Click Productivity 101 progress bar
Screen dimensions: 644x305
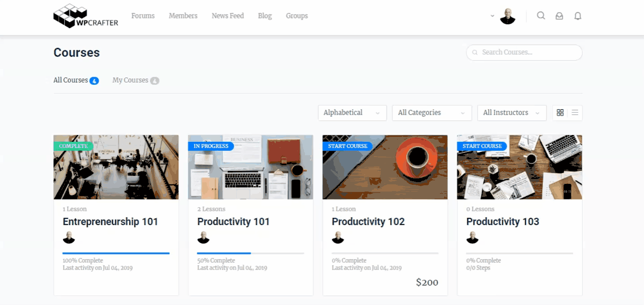tap(251, 253)
